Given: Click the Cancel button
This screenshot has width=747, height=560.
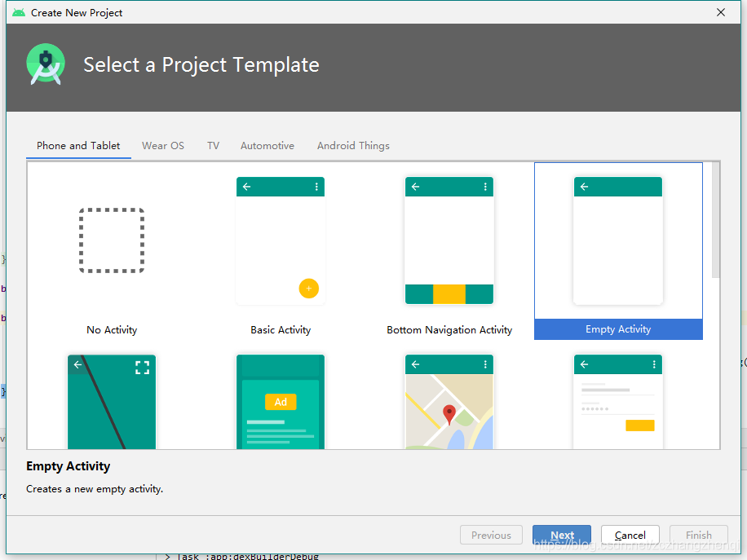Looking at the screenshot, I should tap(630, 536).
